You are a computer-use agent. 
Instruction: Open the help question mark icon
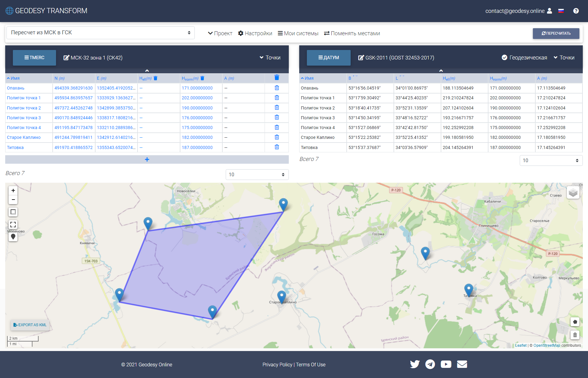(x=576, y=11)
